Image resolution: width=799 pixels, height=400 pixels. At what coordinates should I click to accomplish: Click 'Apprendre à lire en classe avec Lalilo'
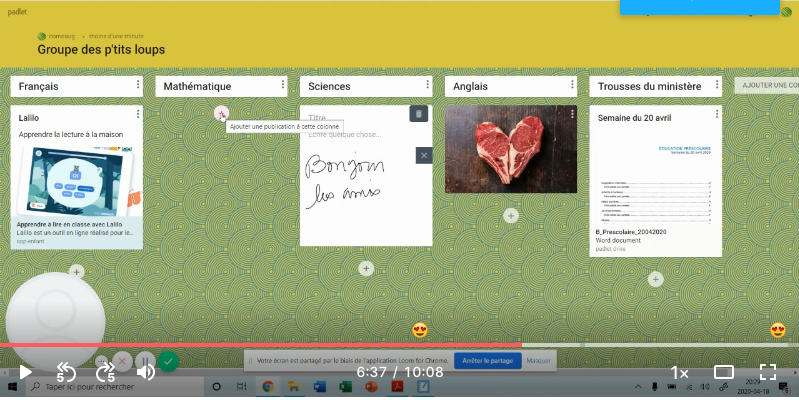(x=69, y=224)
